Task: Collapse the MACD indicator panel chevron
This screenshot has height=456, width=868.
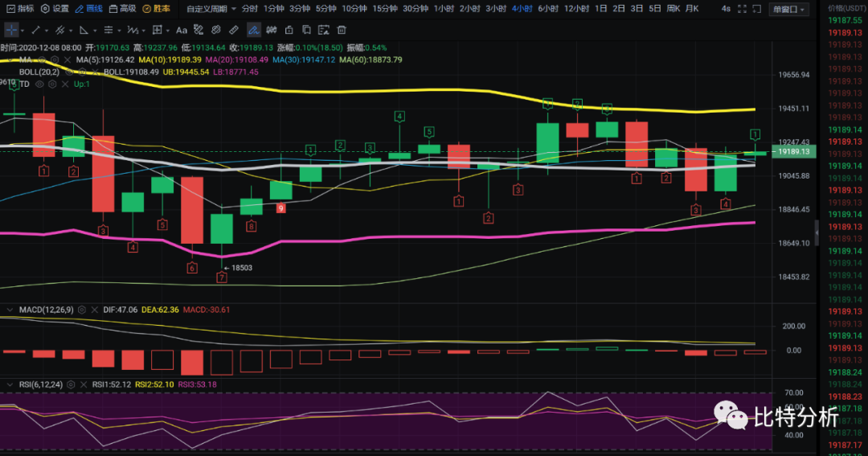Action: [8, 310]
